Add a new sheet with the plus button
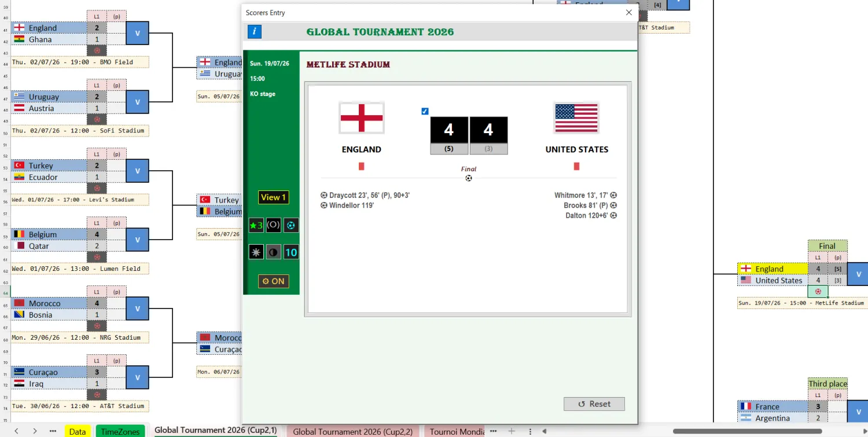The image size is (868, 437). pyautogui.click(x=512, y=431)
